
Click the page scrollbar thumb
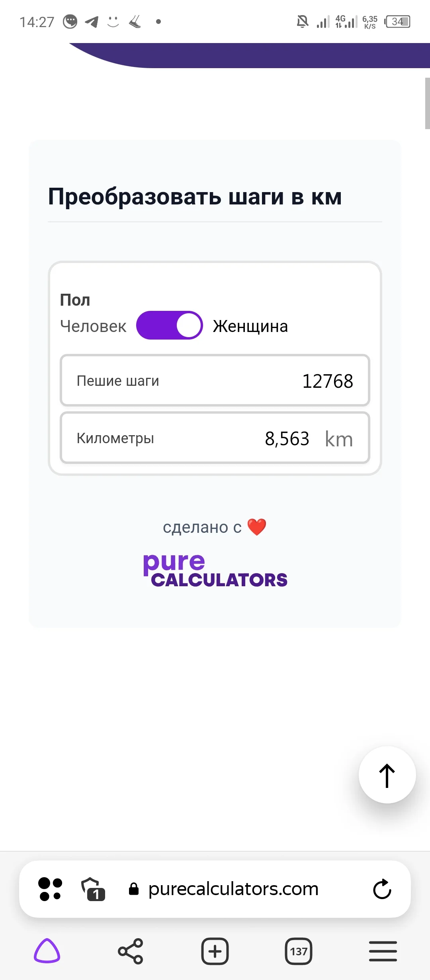427,104
